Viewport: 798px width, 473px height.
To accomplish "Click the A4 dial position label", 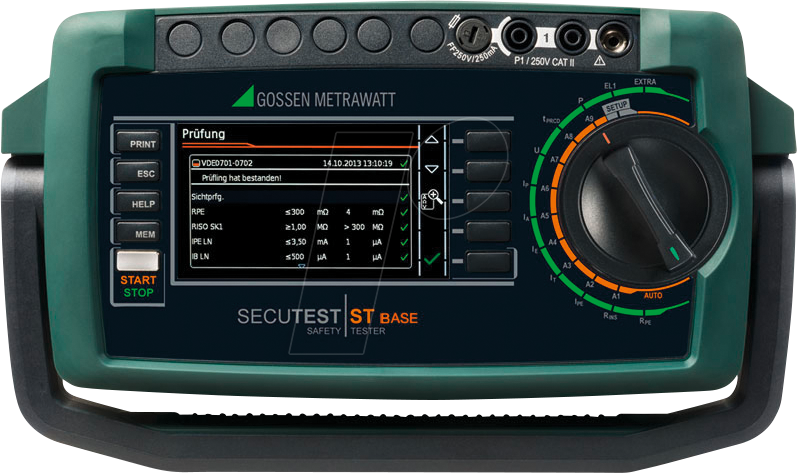I will (x=553, y=242).
